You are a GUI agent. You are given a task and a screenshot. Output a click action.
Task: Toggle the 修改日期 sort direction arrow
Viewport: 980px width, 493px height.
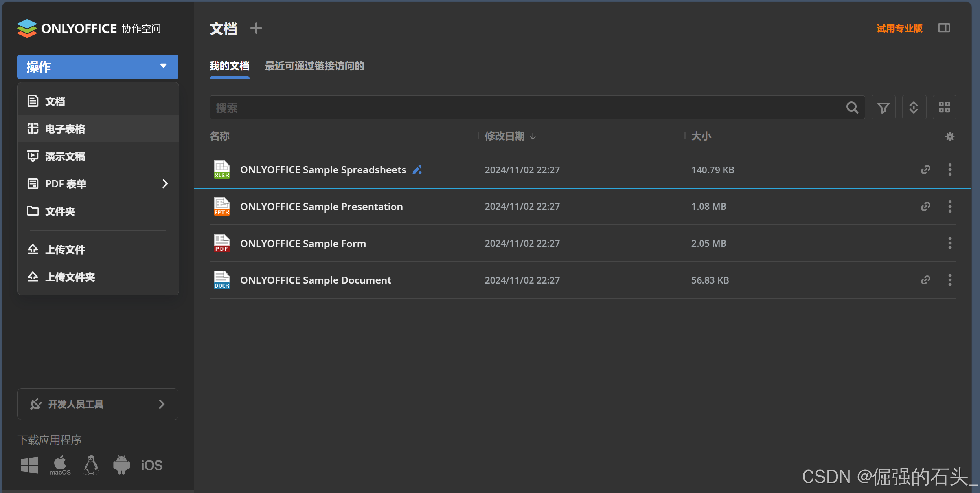[x=533, y=136]
